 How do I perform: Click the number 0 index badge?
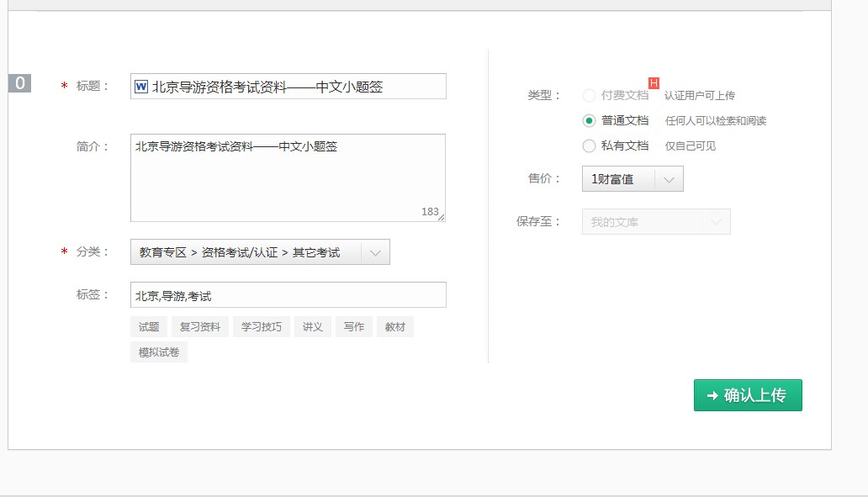(19, 83)
